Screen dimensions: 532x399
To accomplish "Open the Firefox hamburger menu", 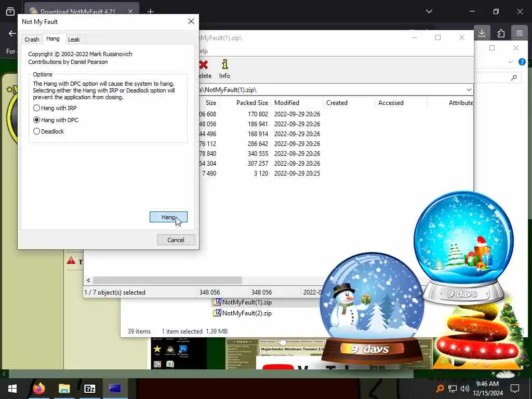I will tap(520, 33).
